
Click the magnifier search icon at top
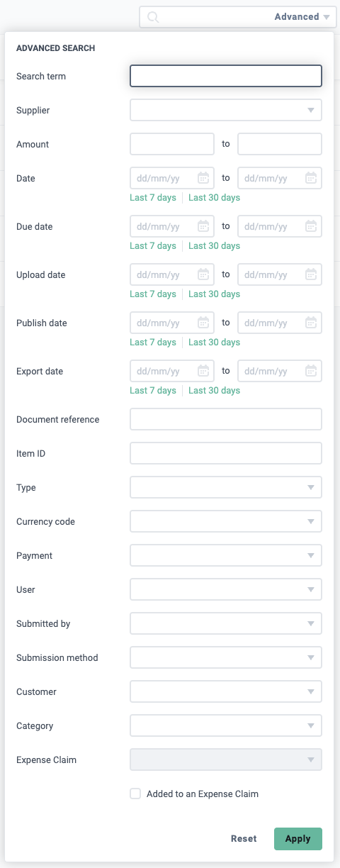pyautogui.click(x=153, y=17)
